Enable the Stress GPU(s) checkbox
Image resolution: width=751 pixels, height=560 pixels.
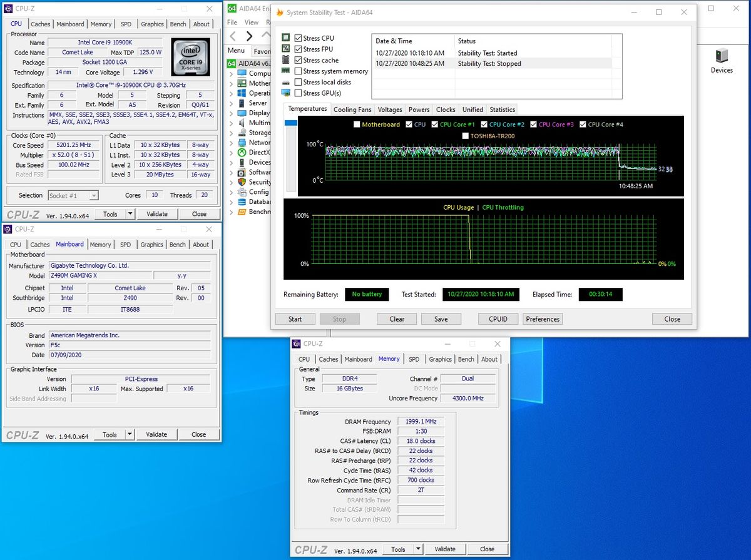click(x=298, y=93)
